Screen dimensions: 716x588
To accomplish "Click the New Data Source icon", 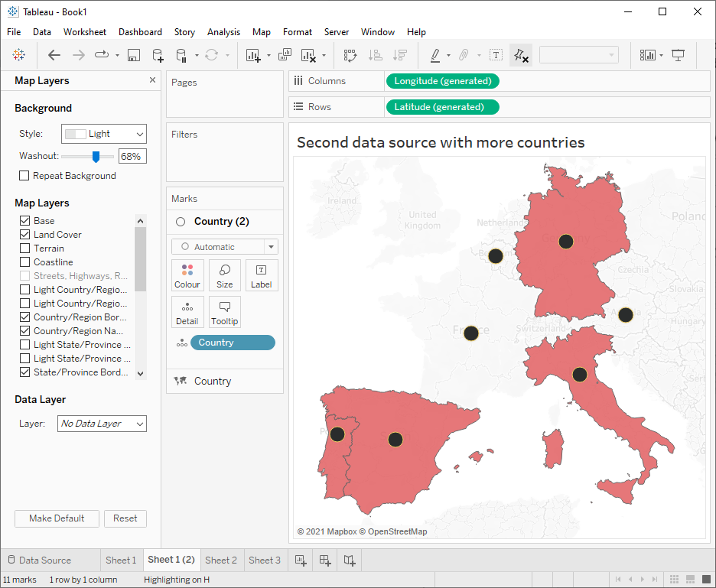I will [158, 55].
